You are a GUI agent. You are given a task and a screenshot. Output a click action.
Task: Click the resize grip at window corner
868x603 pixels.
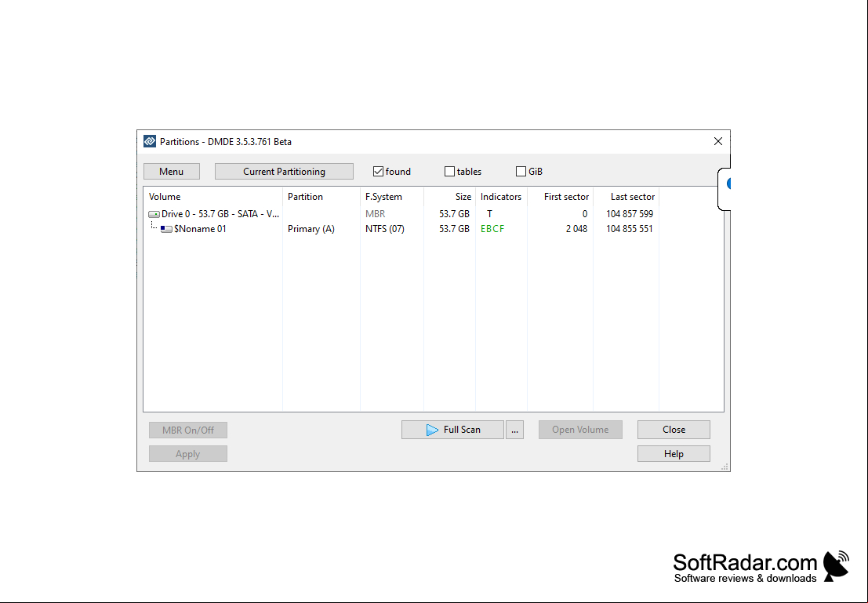click(725, 467)
